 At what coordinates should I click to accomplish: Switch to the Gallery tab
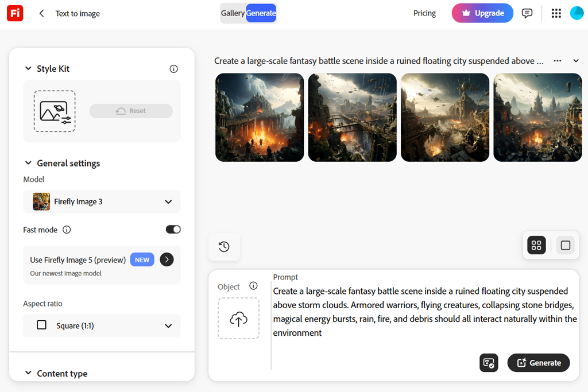pyautogui.click(x=233, y=13)
